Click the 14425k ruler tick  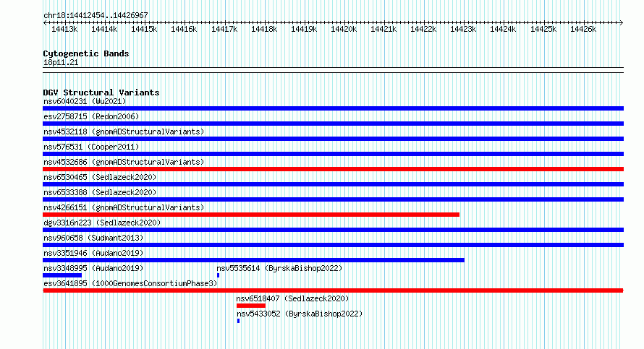tap(543, 29)
